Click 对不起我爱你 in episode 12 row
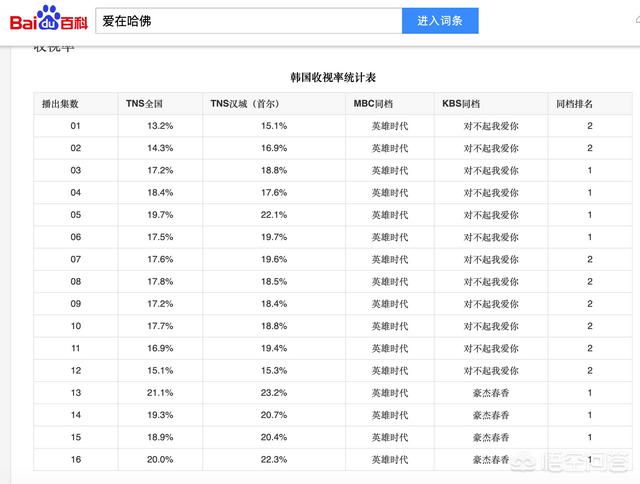Image resolution: width=640 pixels, height=484 pixels. (491, 371)
